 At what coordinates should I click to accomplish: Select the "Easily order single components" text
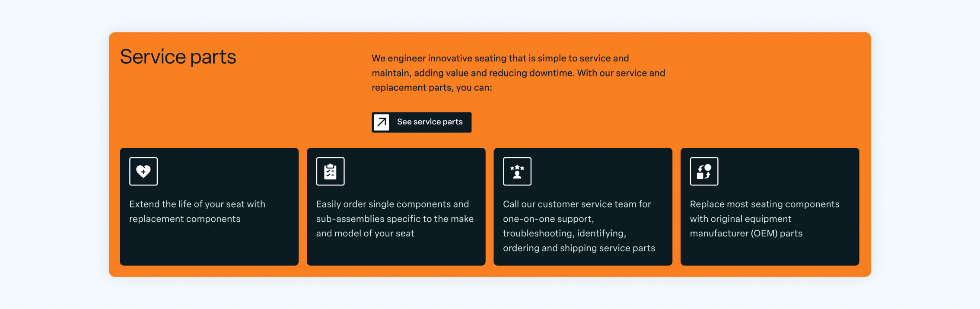395,219
